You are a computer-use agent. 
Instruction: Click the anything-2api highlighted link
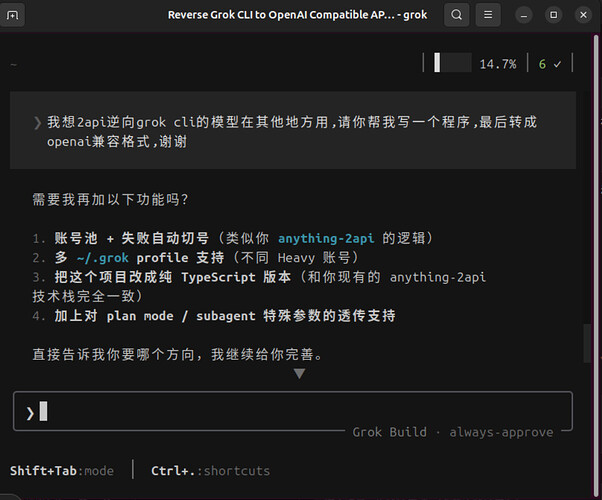click(326, 238)
